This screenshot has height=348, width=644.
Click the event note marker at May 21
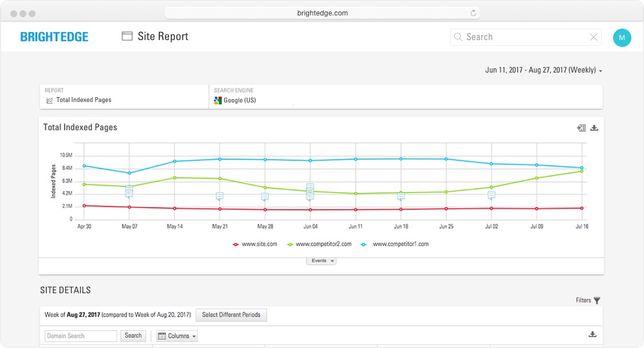tap(219, 196)
